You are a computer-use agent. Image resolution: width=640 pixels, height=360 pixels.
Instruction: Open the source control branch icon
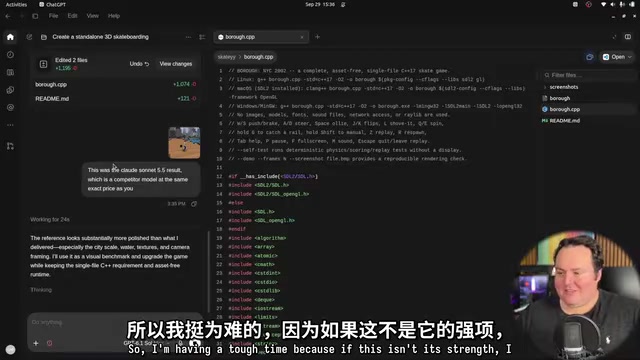point(10,146)
